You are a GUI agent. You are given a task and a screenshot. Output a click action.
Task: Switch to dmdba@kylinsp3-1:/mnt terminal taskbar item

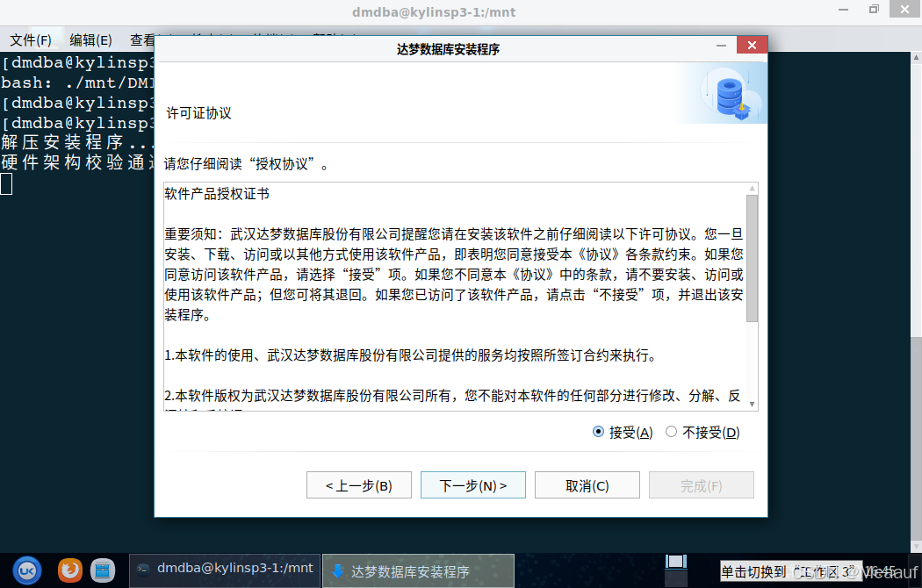(225, 570)
